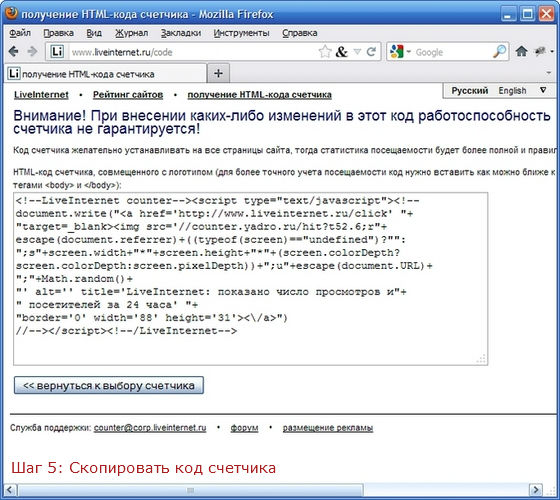Open the Правка menu

(x=59, y=33)
